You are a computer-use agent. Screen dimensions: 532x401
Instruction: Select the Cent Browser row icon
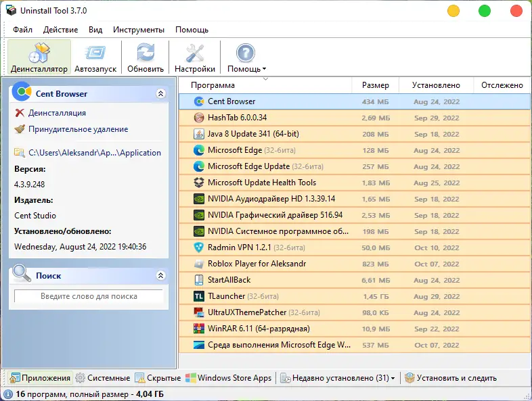point(199,101)
